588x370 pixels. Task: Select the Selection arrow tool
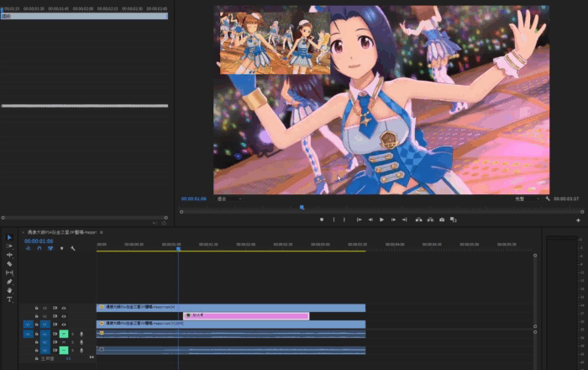[10, 238]
